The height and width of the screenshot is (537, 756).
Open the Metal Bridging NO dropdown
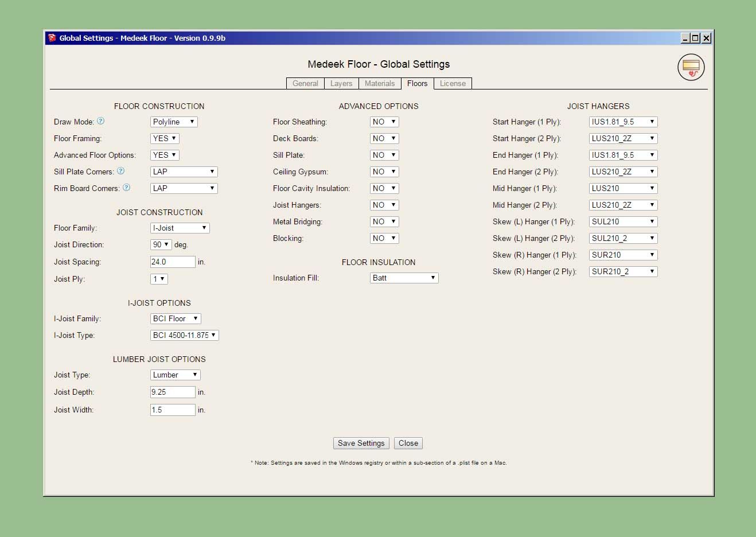pos(384,221)
